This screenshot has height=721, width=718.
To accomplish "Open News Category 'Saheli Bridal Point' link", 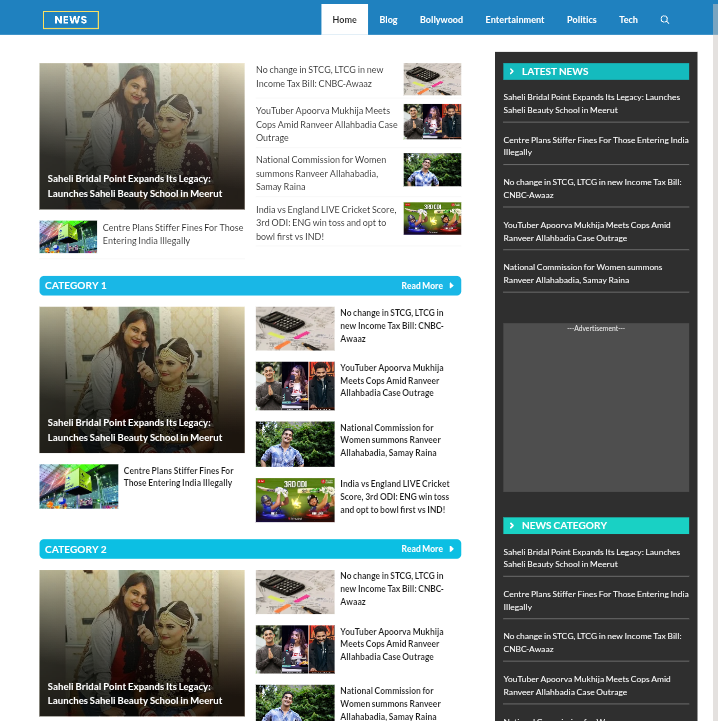I will click(x=592, y=558).
